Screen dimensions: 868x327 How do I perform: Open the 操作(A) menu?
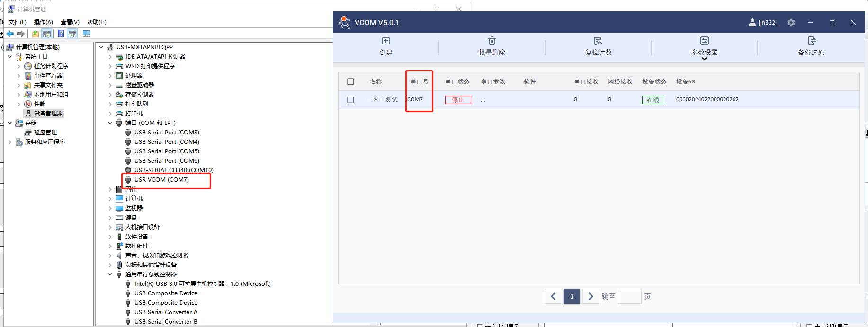click(x=43, y=22)
